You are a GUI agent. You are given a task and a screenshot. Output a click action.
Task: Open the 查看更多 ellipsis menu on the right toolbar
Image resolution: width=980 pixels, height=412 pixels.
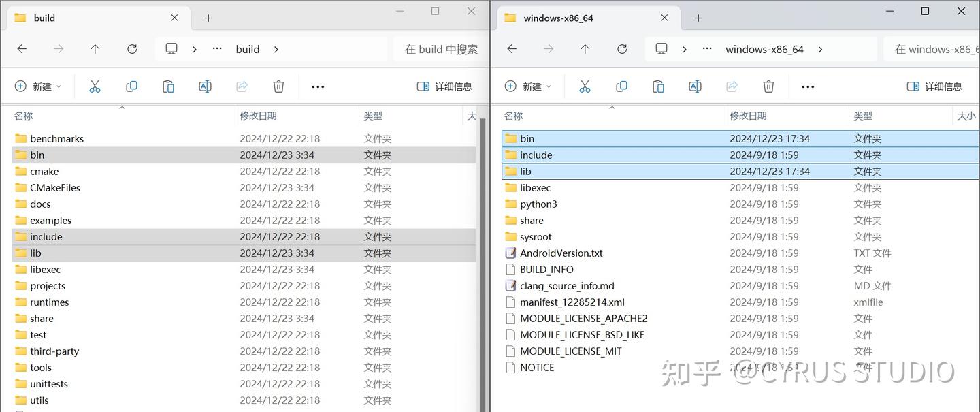tap(808, 86)
